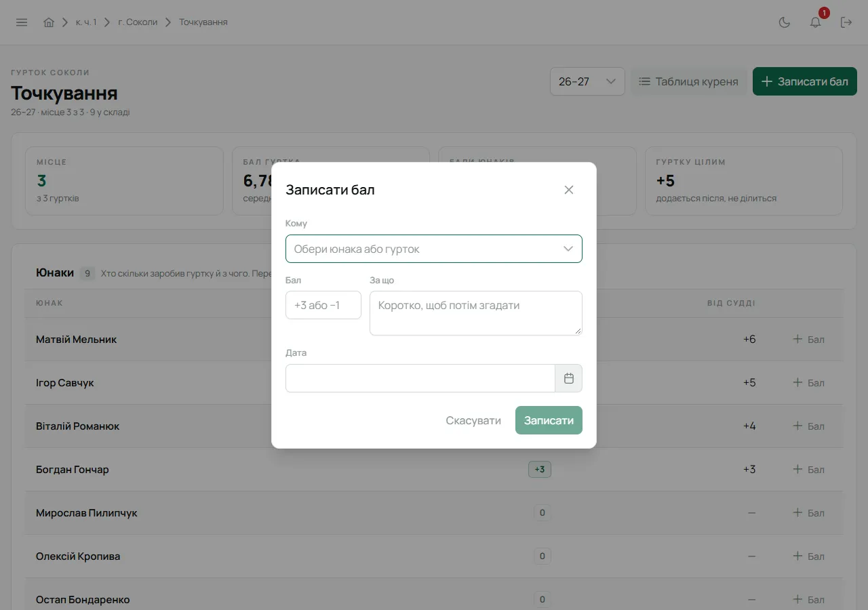This screenshot has height=610, width=868.
Task: Open notifications bell
Action: (816, 22)
